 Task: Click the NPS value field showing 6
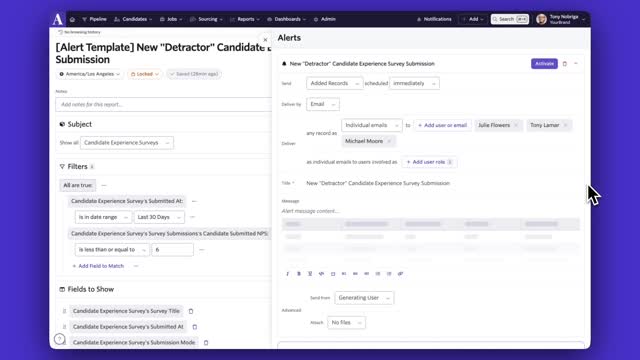[172, 250]
